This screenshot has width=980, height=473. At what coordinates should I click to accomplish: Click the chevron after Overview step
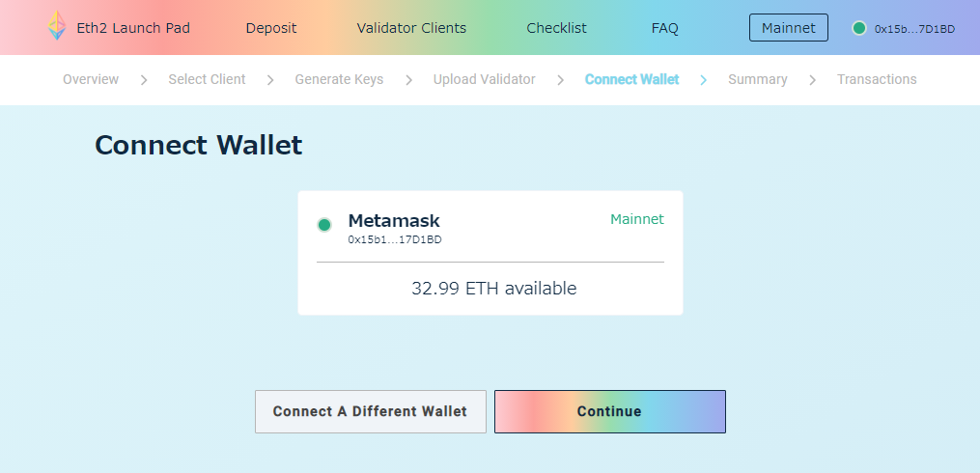(144, 79)
